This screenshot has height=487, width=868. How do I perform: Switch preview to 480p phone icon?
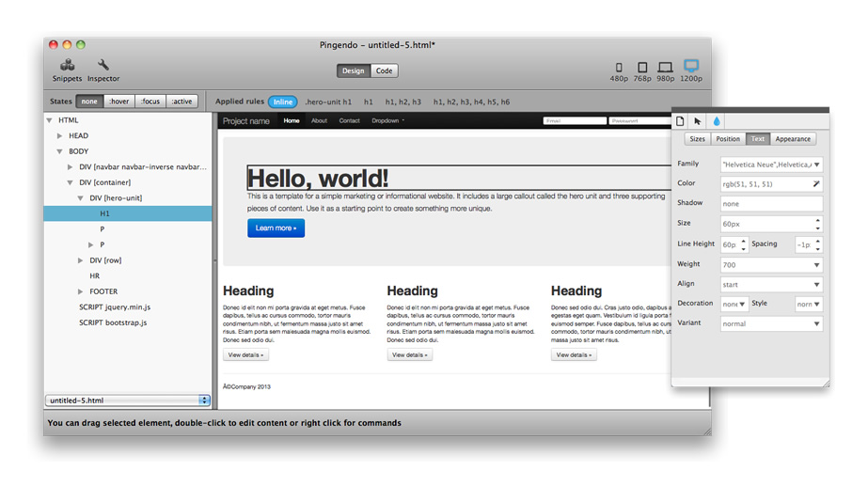[619, 68]
